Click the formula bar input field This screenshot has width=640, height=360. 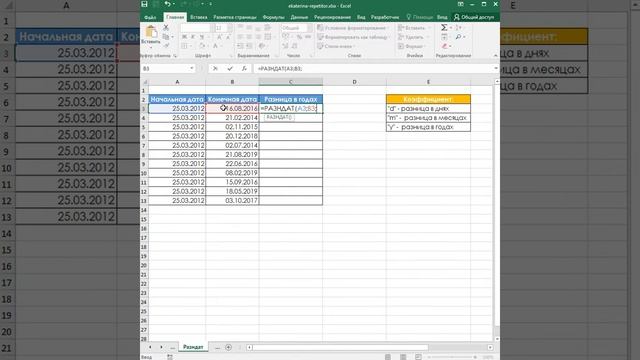point(373,69)
